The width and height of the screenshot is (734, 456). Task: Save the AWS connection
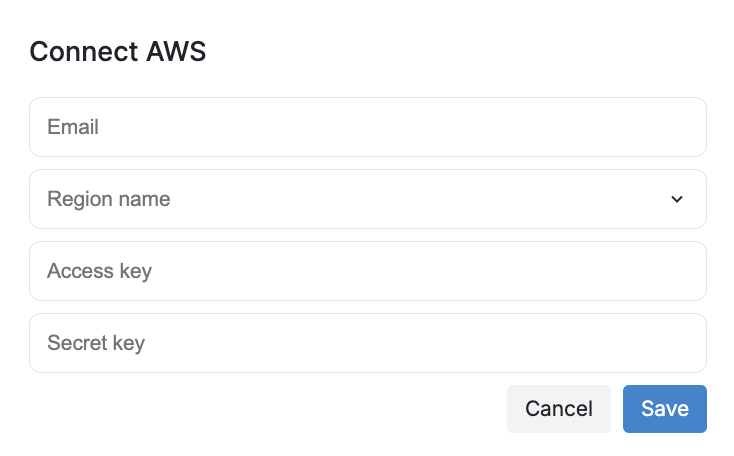click(664, 408)
